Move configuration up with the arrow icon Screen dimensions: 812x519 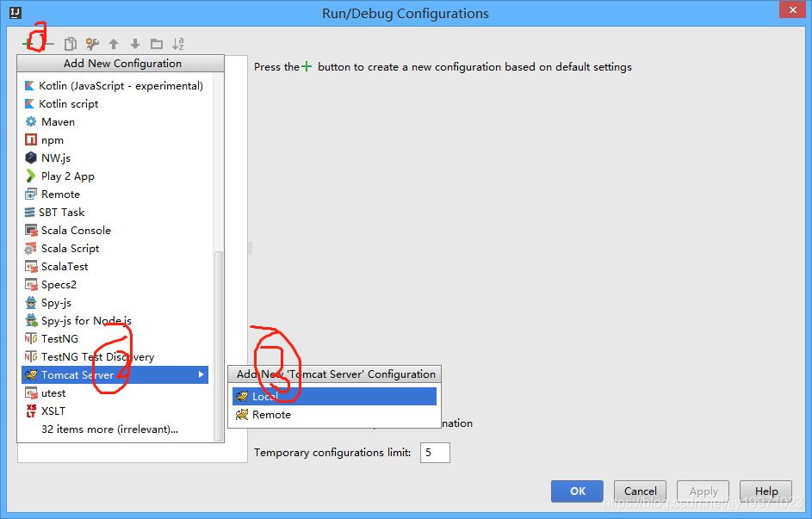(114, 44)
